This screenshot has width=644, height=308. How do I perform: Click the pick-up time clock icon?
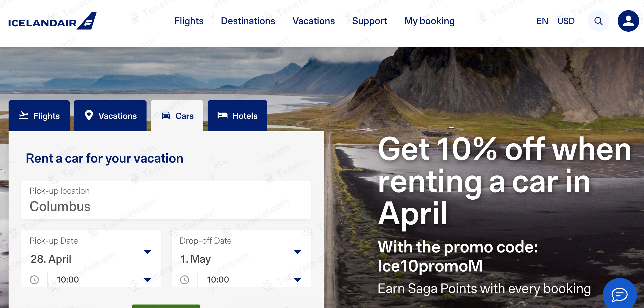pos(34,280)
